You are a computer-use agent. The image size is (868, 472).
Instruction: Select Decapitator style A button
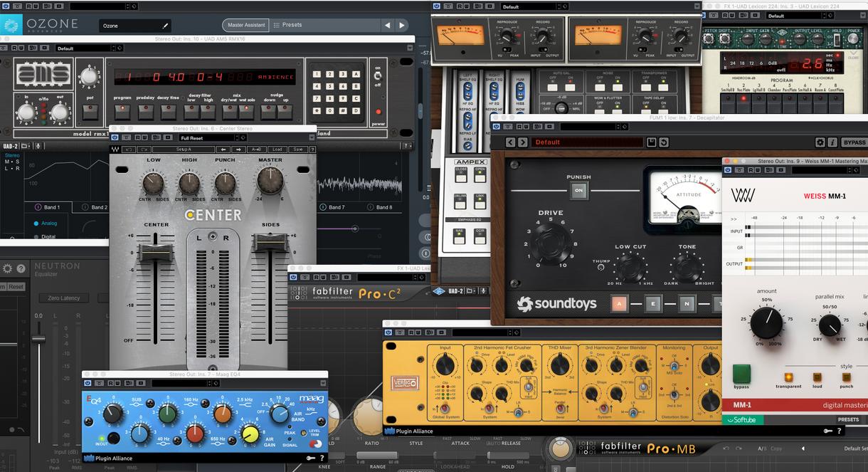tap(619, 304)
